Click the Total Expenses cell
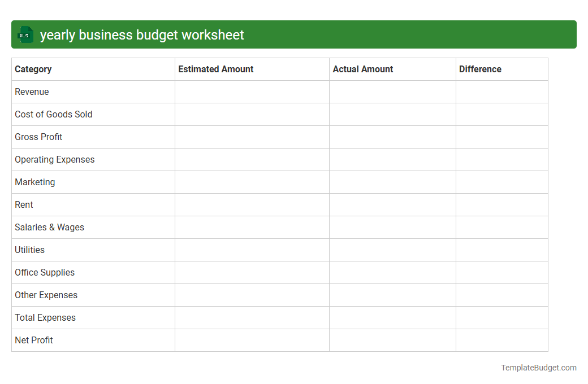The height and width of the screenshot is (384, 588). pyautogui.click(x=45, y=317)
